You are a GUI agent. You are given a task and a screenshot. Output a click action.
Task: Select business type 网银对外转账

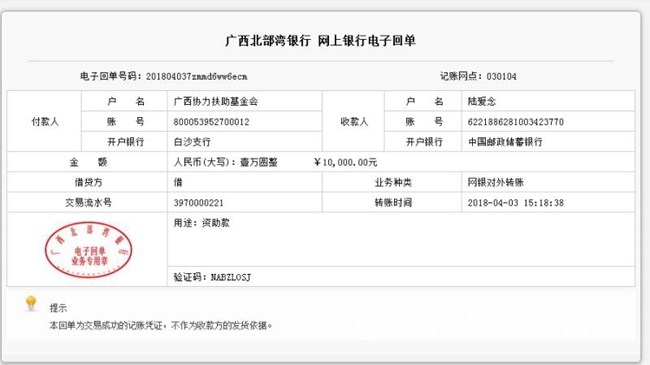tap(496, 182)
